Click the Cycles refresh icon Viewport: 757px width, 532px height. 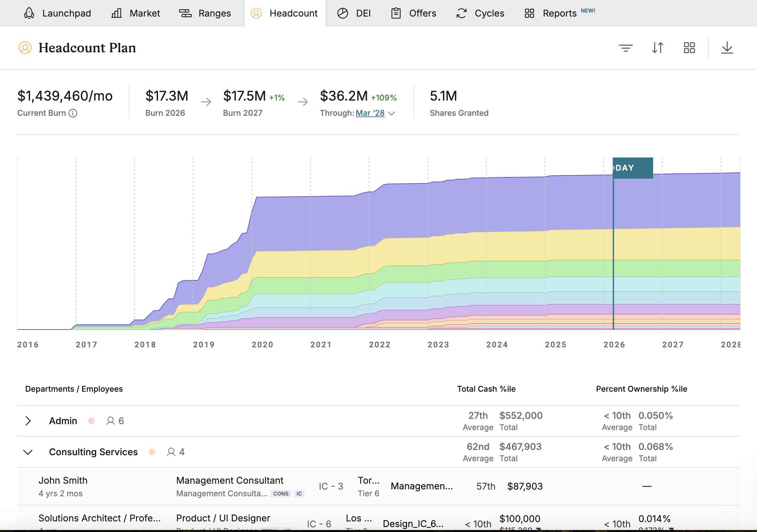click(461, 13)
